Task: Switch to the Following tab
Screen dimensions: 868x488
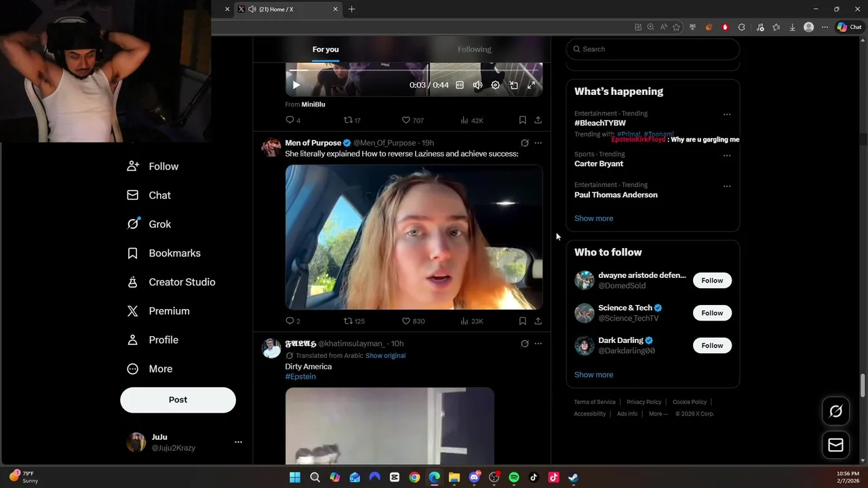Action: 474,49
